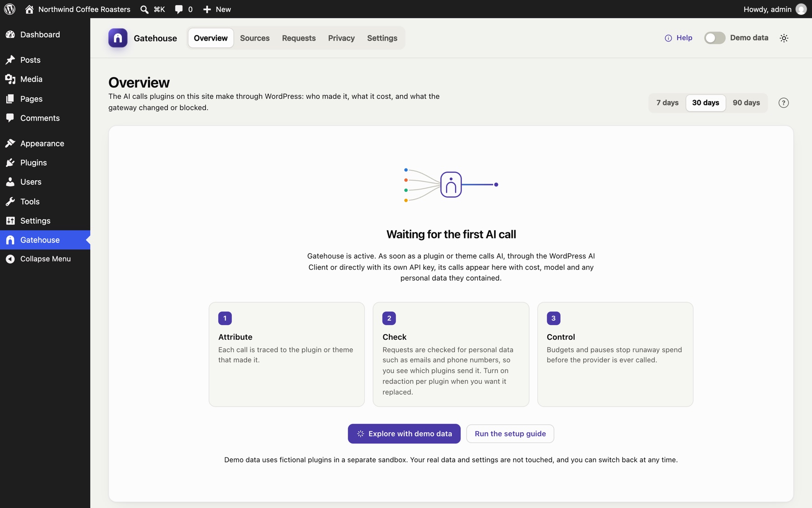This screenshot has width=812, height=508.
Task: Click the Attribute step card heading
Action: click(235, 337)
